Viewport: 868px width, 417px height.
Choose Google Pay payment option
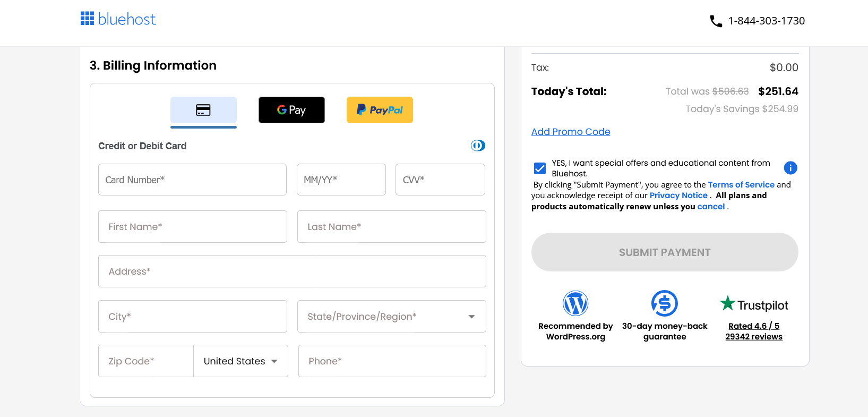pyautogui.click(x=291, y=110)
